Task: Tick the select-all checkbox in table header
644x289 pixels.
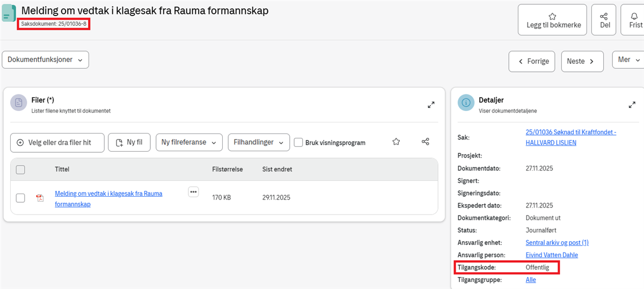Action: point(20,169)
